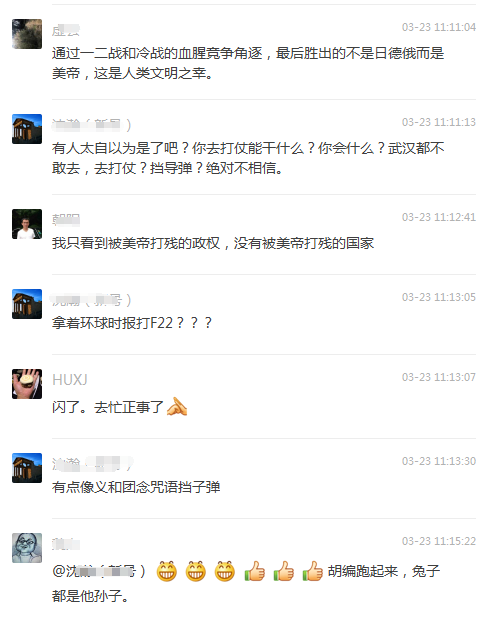Click building avatar beside 义和团 comment
This screenshot has width=487, height=619.
click(27, 468)
